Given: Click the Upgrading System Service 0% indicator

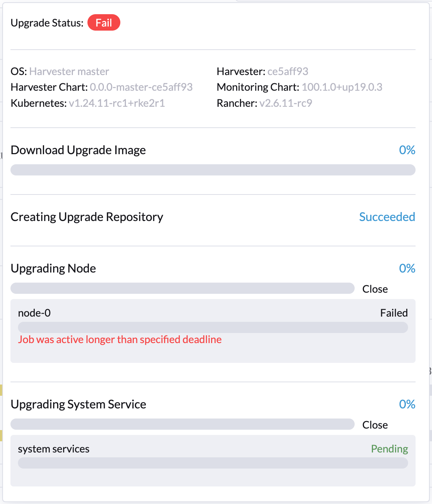Looking at the screenshot, I should pos(407,404).
